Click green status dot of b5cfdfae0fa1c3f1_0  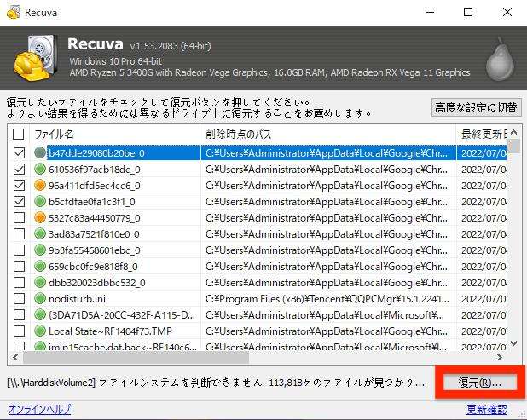pyautogui.click(x=40, y=201)
